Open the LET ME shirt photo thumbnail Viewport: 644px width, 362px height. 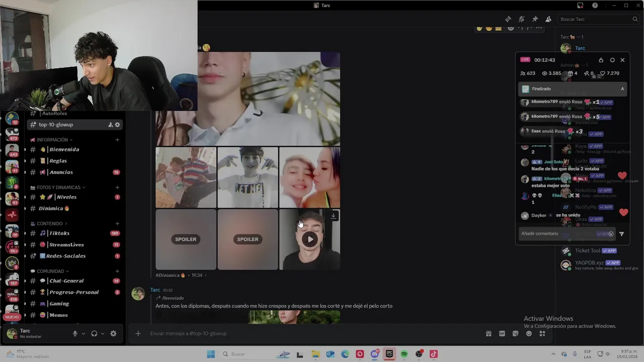pyautogui.click(x=248, y=177)
